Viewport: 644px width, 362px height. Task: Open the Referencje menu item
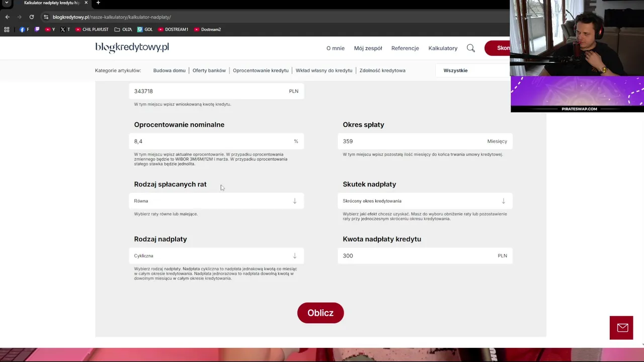tap(405, 48)
